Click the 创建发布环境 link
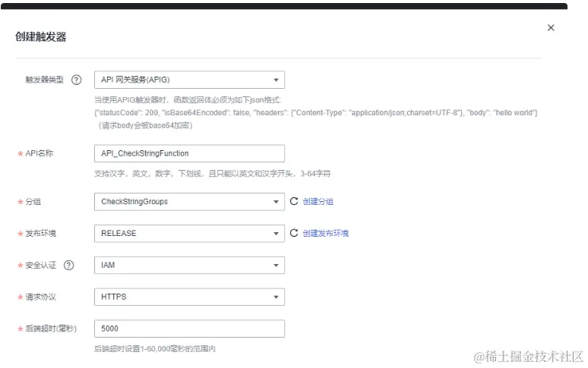 pos(325,233)
